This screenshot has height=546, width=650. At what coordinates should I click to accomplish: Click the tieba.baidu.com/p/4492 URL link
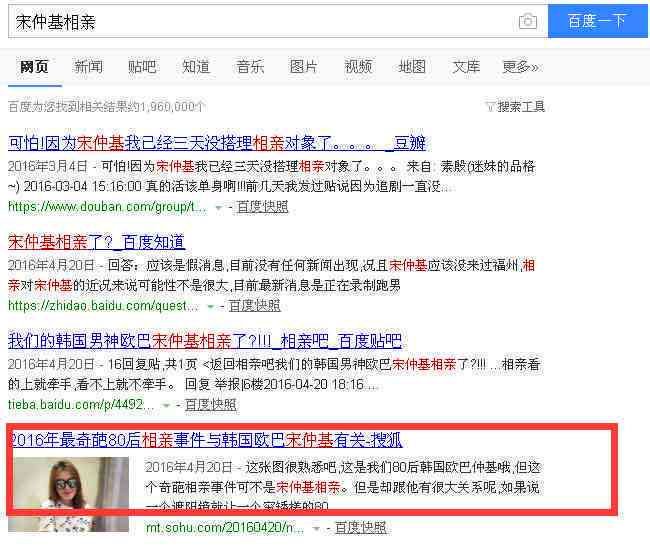click(x=81, y=404)
